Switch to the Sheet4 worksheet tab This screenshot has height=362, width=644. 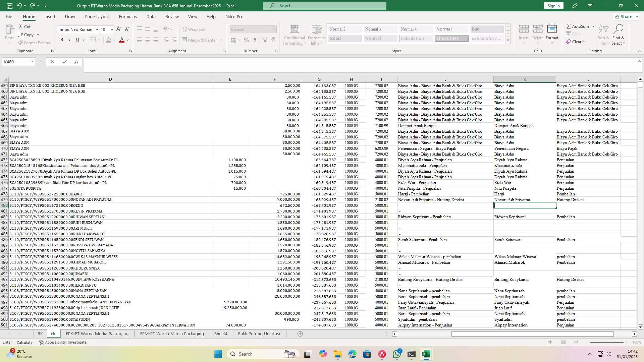[221, 334]
